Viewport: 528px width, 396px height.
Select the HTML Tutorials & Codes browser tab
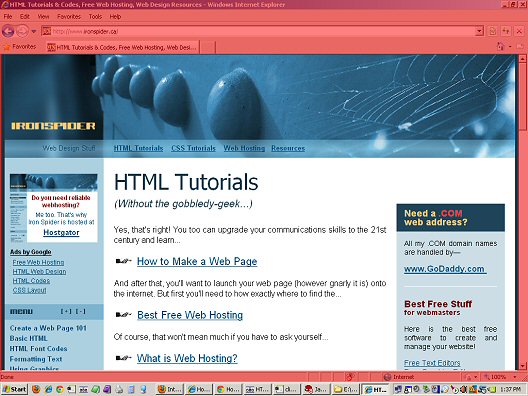[123, 47]
